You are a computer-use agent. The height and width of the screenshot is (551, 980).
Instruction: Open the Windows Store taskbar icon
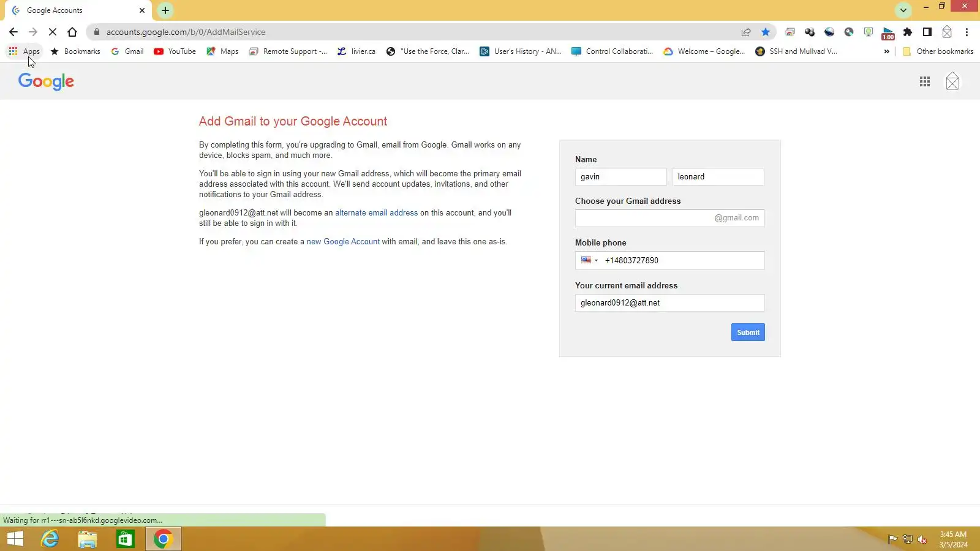pos(126,539)
